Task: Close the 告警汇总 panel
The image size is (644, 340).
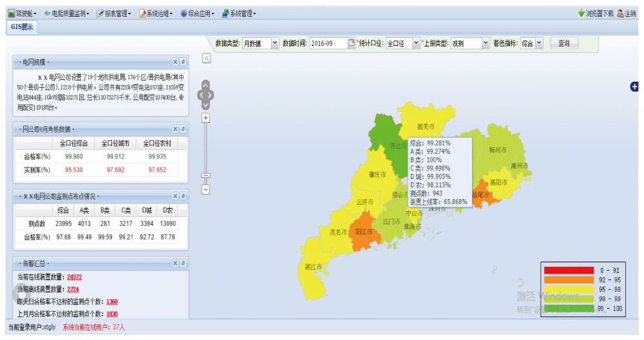Action: coord(175,263)
